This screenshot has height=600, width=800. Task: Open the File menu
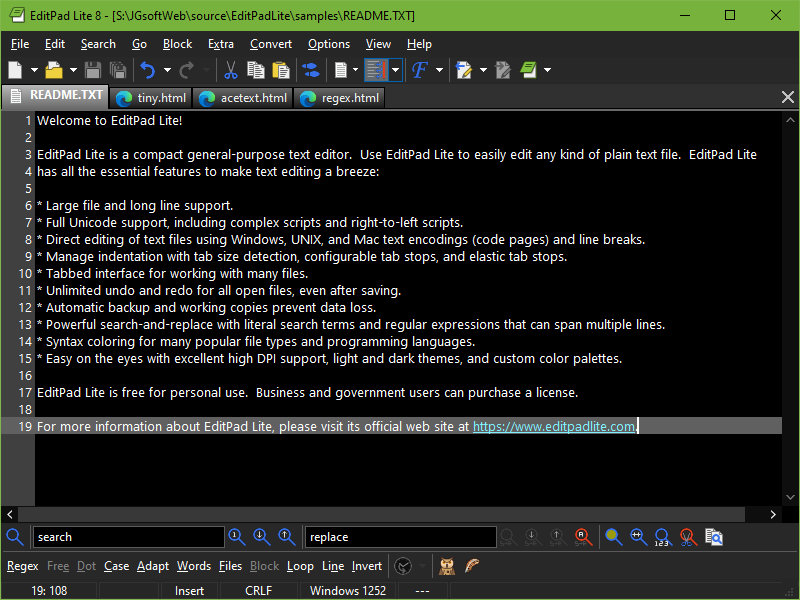tap(20, 44)
